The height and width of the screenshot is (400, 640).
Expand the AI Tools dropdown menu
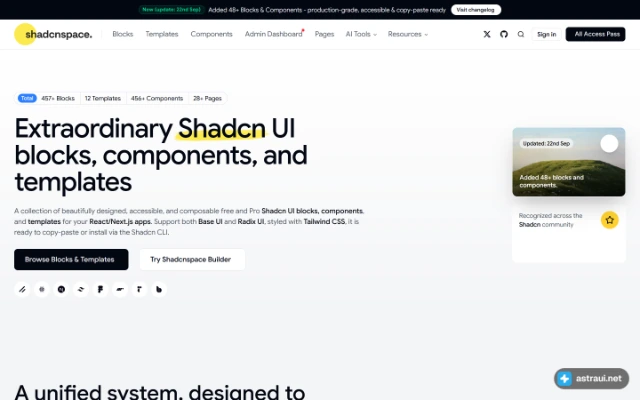click(x=361, y=34)
